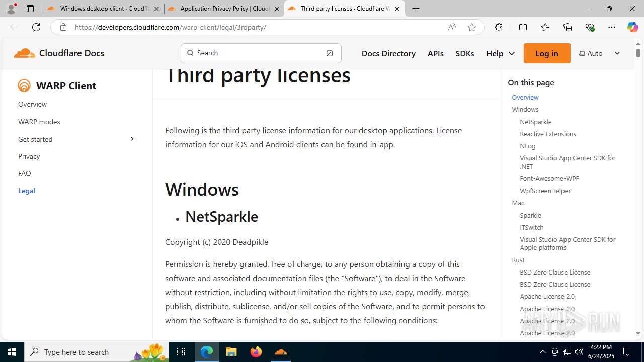Viewport: 644px width, 362px height.
Task: Show hidden tray icons chevron
Action: 542,352
